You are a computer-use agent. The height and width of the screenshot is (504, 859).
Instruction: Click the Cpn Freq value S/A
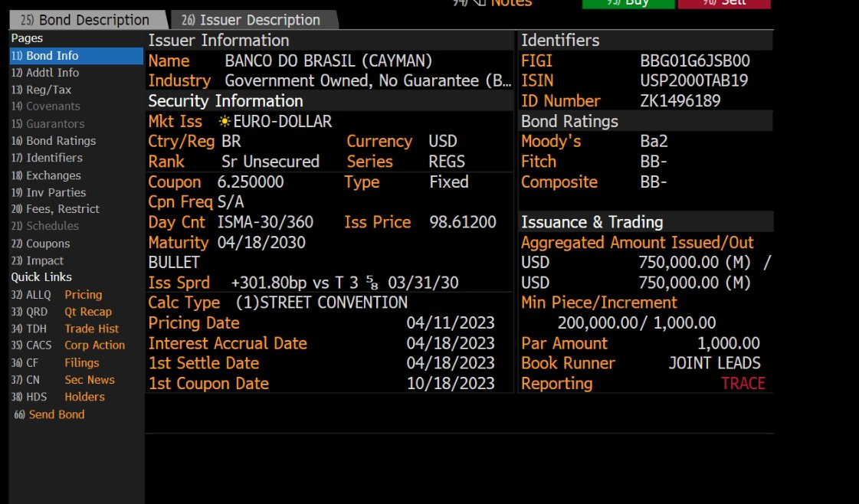pos(231,202)
